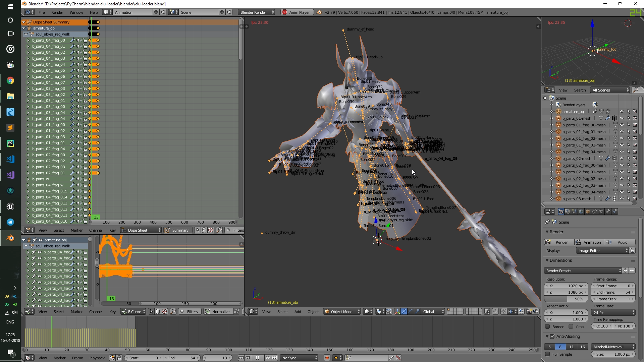Open the Object Mode dropdown
Screen dimensions: 644x362
click(342, 311)
